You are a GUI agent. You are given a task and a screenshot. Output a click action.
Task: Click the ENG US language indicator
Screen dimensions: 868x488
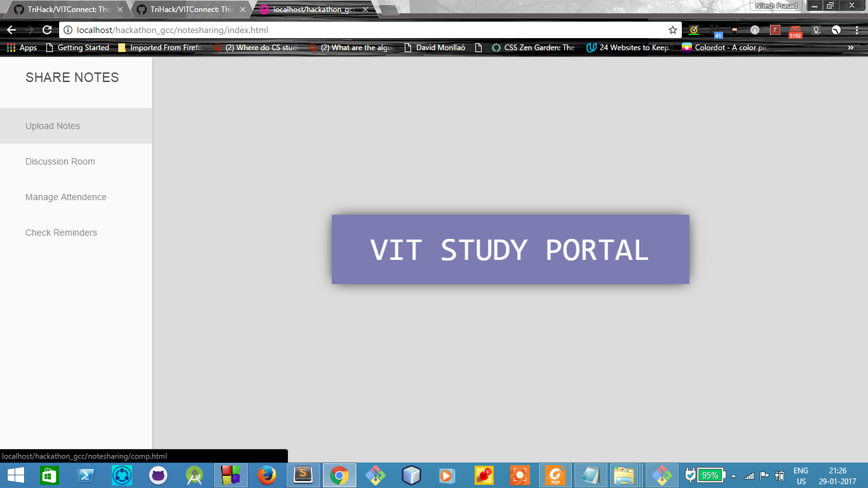pyautogui.click(x=801, y=476)
